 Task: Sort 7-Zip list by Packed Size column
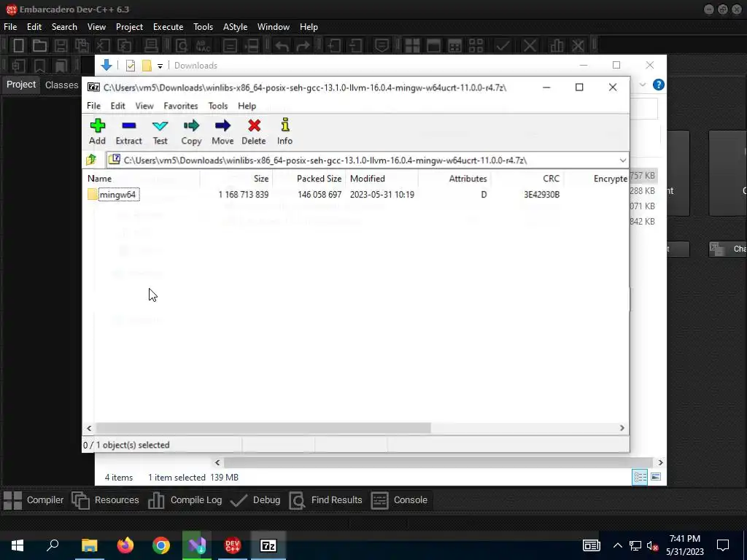(x=309, y=179)
